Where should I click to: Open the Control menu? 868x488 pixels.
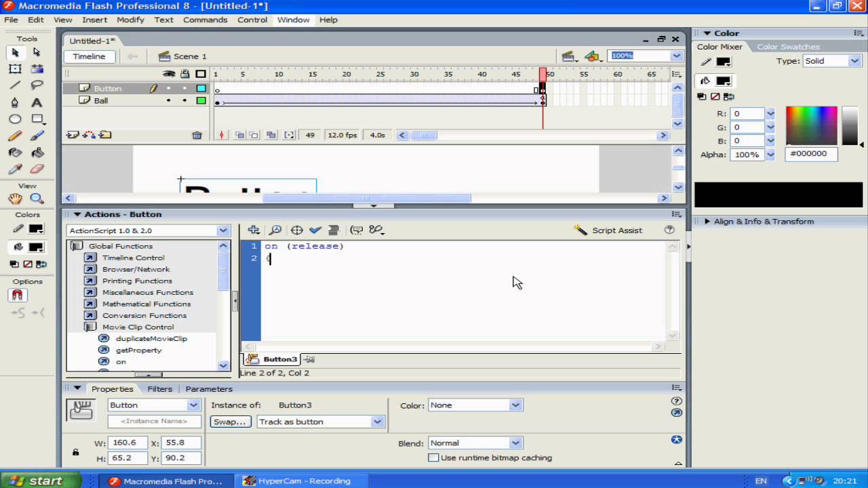pos(252,20)
